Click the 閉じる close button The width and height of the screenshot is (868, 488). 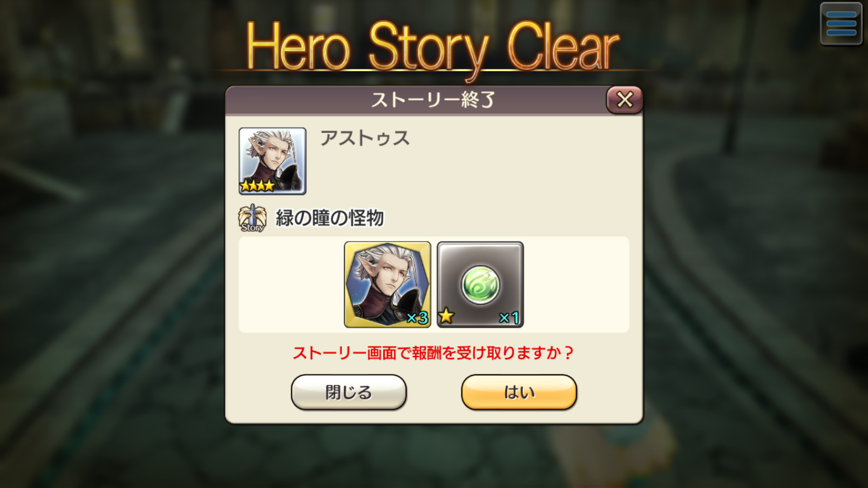click(x=348, y=392)
